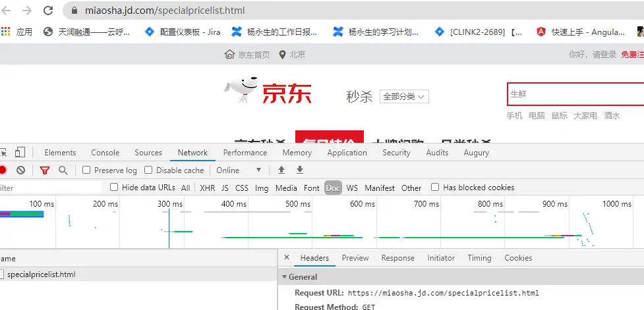The width and height of the screenshot is (644, 310).
Task: Select specialpricelist.html request row
Action: click(139, 274)
